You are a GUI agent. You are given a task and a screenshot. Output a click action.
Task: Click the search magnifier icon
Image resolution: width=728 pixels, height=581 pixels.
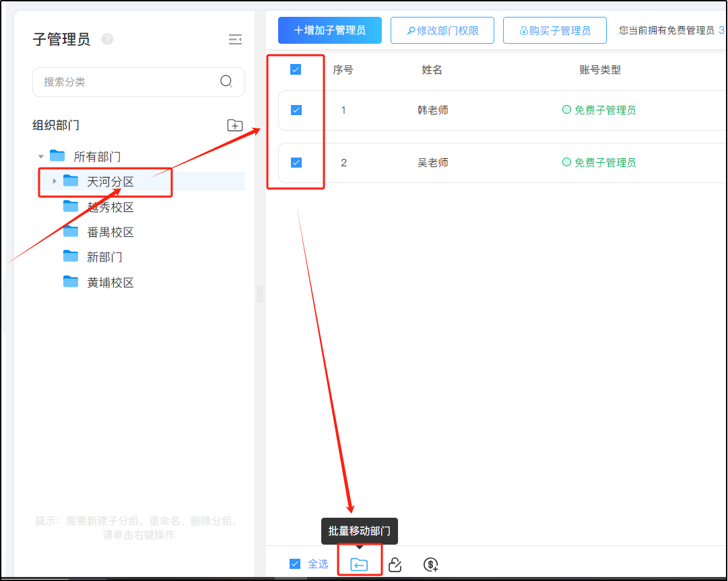coord(227,81)
